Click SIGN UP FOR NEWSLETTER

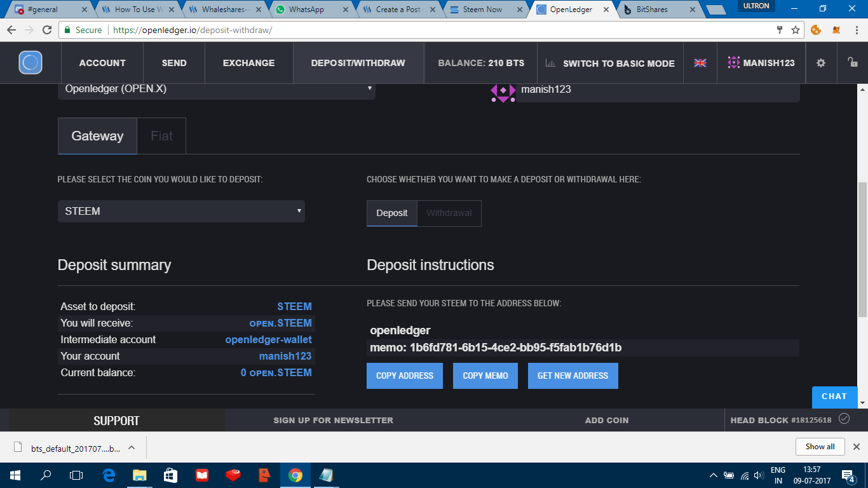coord(334,420)
